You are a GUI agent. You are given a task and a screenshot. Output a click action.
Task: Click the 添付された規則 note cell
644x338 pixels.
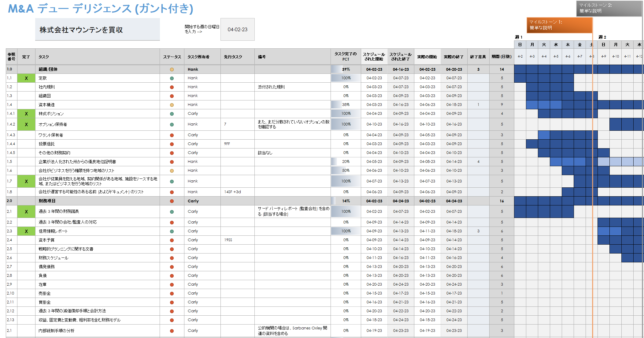click(293, 87)
